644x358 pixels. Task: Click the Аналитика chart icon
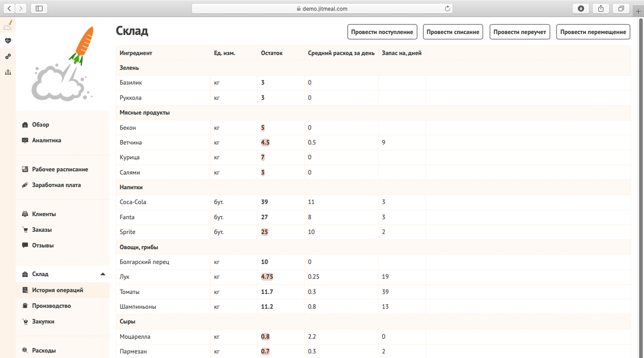click(25, 140)
